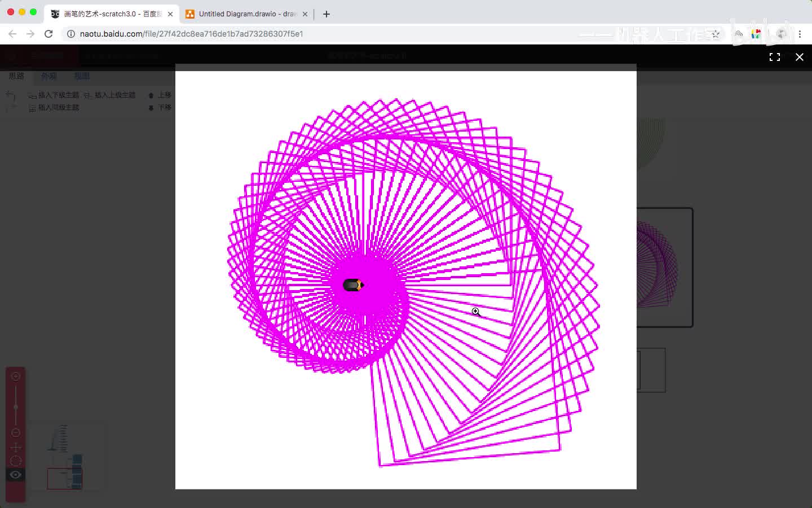Switch to the 画笔的艺术-scratch3.0 tab
812x508 pixels.
click(112, 14)
